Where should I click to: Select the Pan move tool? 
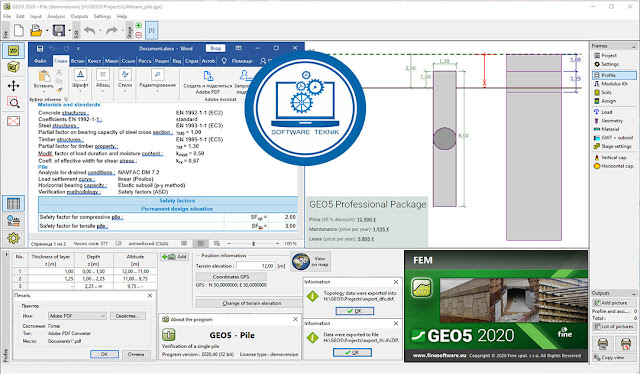point(13,86)
